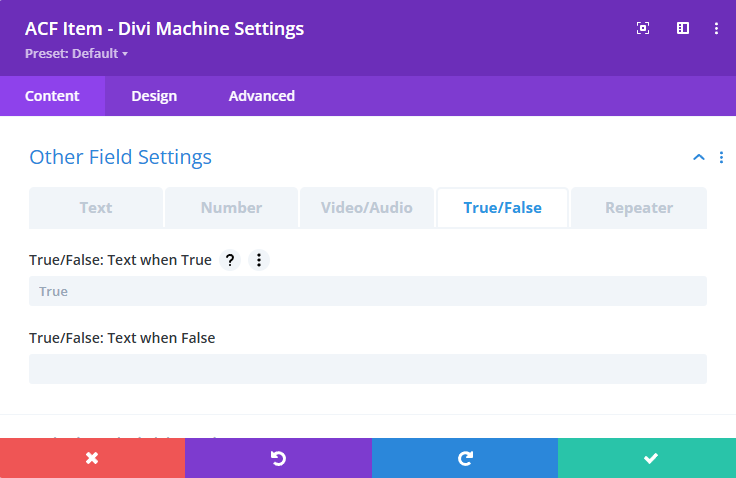Open the header three-dot options menu
Screen dimensions: 736x478
coord(716,28)
